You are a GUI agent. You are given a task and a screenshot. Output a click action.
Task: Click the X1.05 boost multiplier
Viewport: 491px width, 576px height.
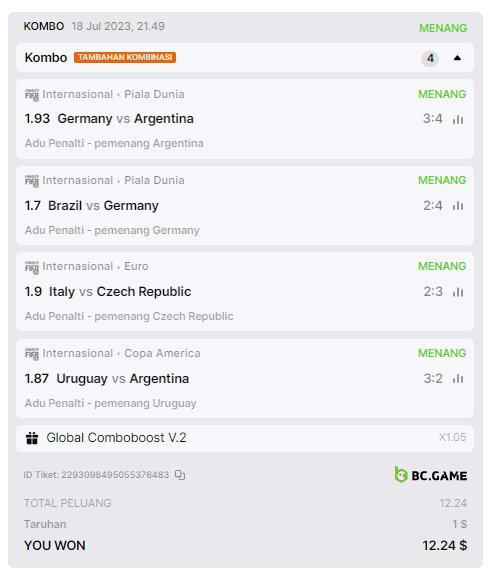point(452,437)
